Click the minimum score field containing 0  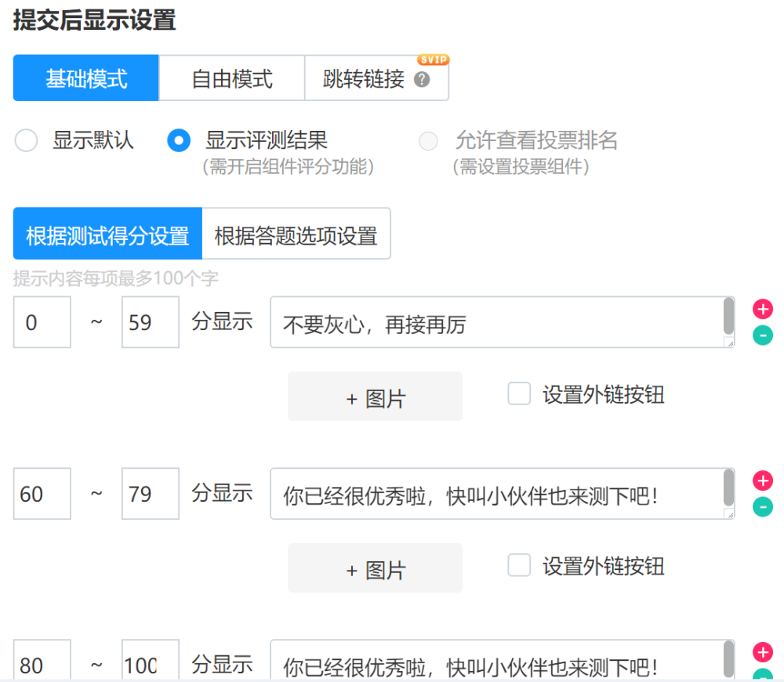42,322
